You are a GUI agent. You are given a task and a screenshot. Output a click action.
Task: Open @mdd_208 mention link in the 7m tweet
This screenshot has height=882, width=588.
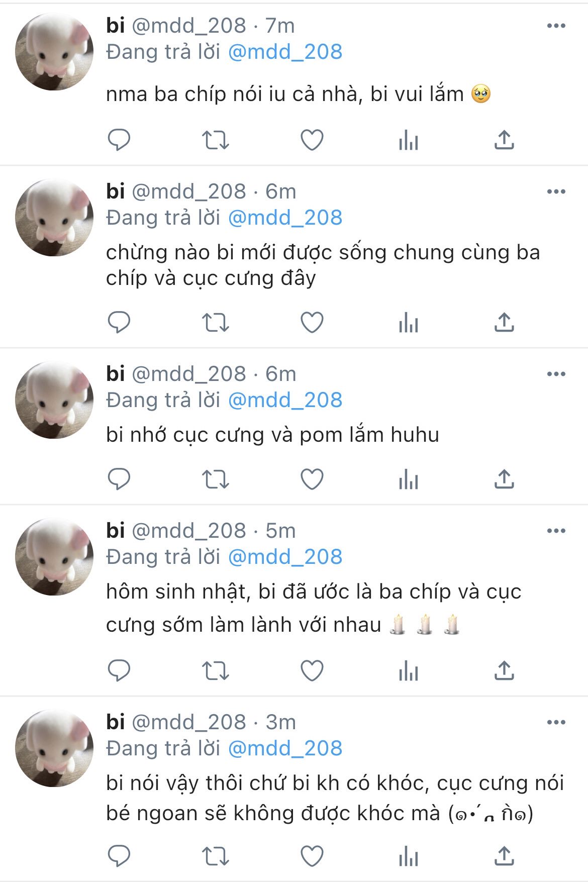tap(285, 52)
